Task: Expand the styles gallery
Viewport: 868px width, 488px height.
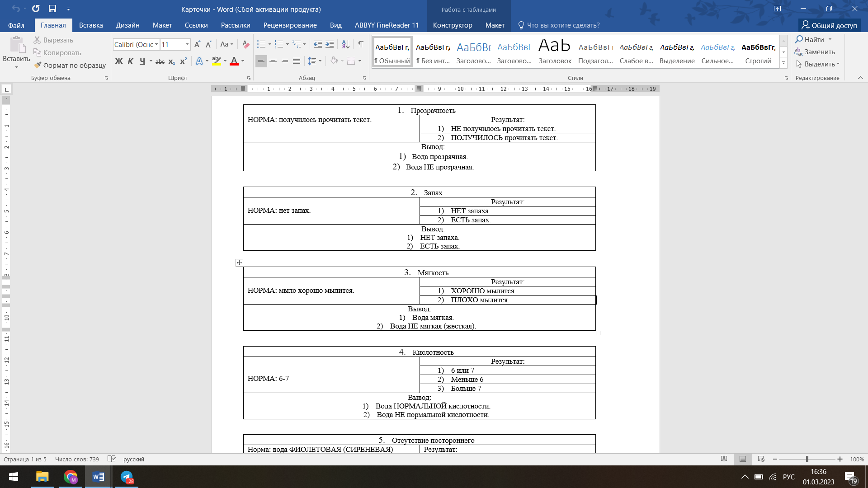Action: tap(783, 63)
